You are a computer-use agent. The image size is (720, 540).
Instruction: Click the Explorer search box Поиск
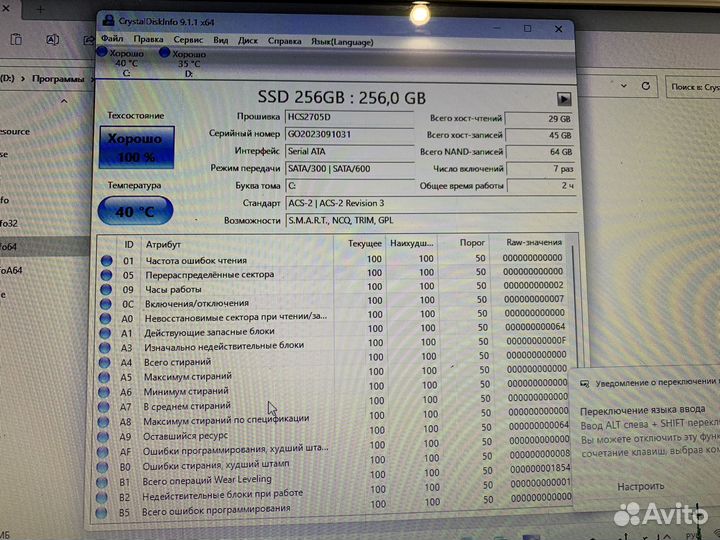click(x=692, y=87)
